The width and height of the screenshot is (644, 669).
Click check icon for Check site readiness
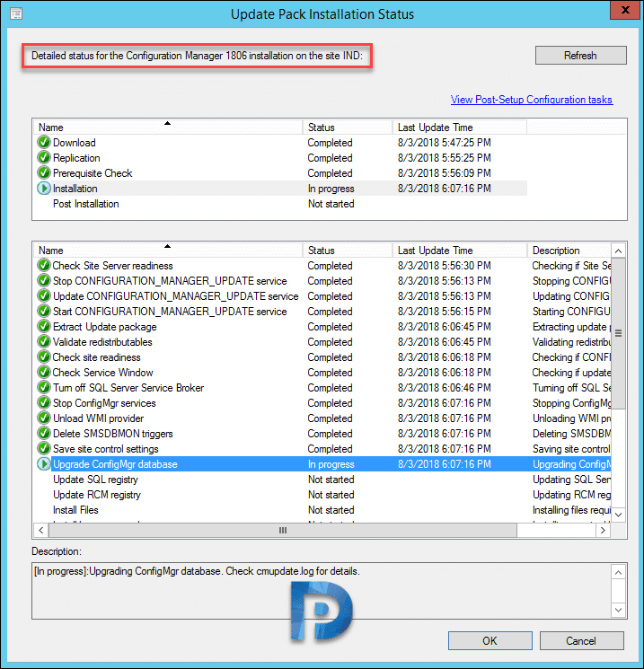click(43, 357)
